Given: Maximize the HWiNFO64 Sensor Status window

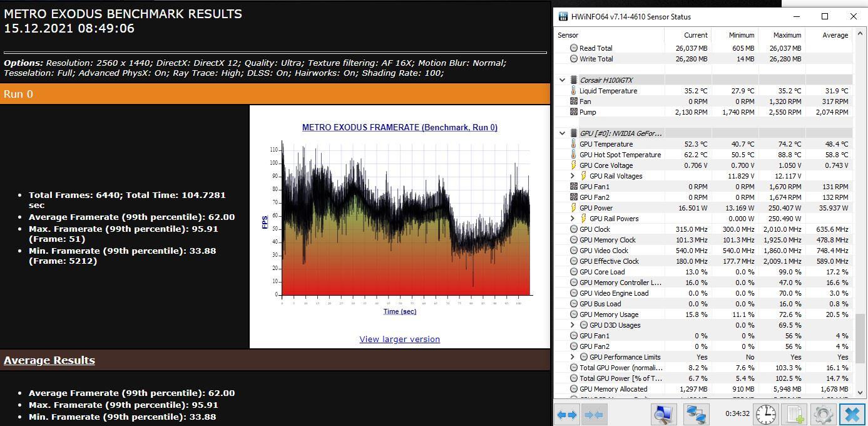Looking at the screenshot, I should coord(825,16).
